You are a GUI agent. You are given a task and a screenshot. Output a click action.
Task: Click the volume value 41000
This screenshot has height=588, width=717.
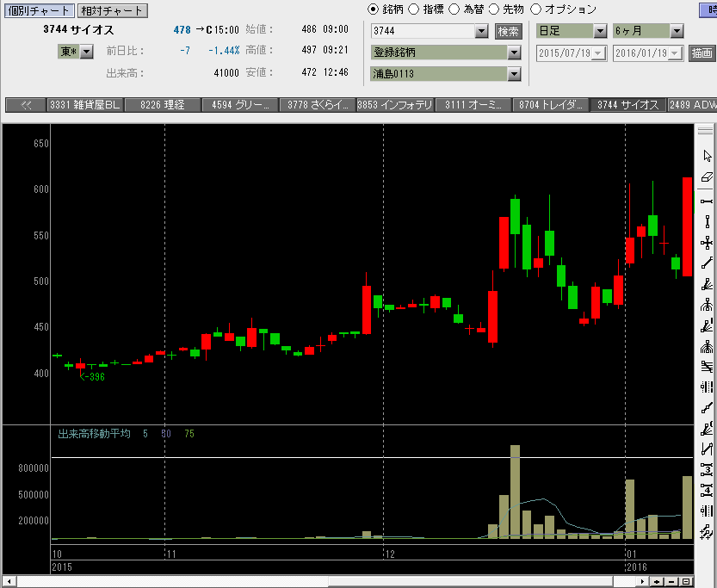tap(226, 73)
